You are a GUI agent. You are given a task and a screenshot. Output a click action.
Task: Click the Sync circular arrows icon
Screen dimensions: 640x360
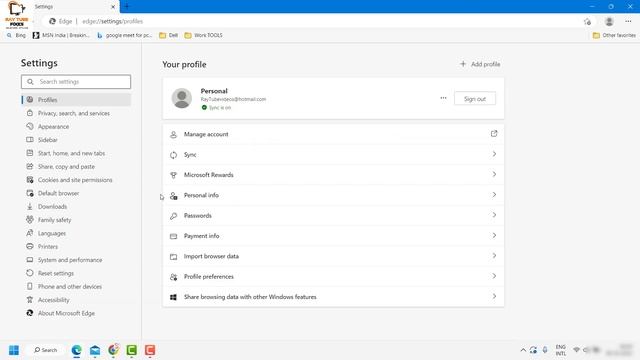tap(173, 155)
